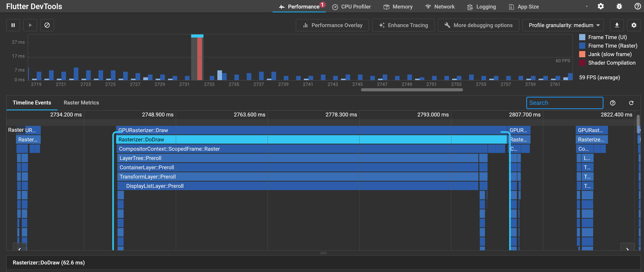Export performance data with the download icon

point(617,25)
